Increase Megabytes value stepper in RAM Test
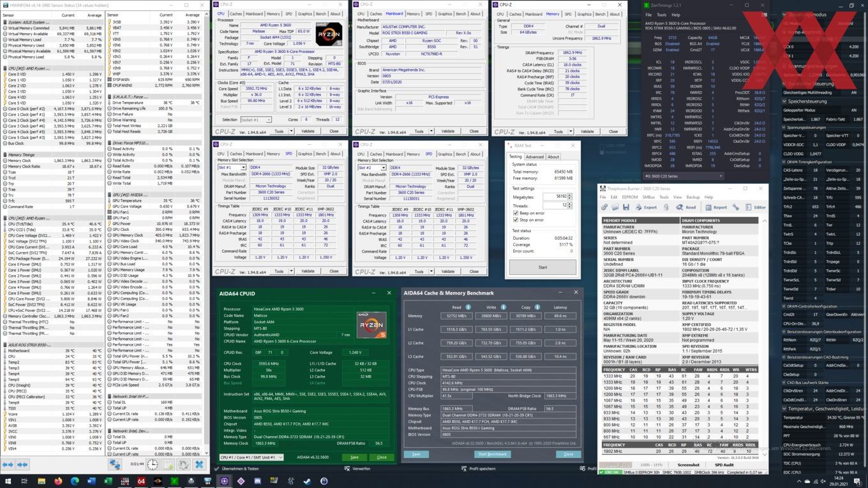The width and height of the screenshot is (868, 488). [569, 195]
